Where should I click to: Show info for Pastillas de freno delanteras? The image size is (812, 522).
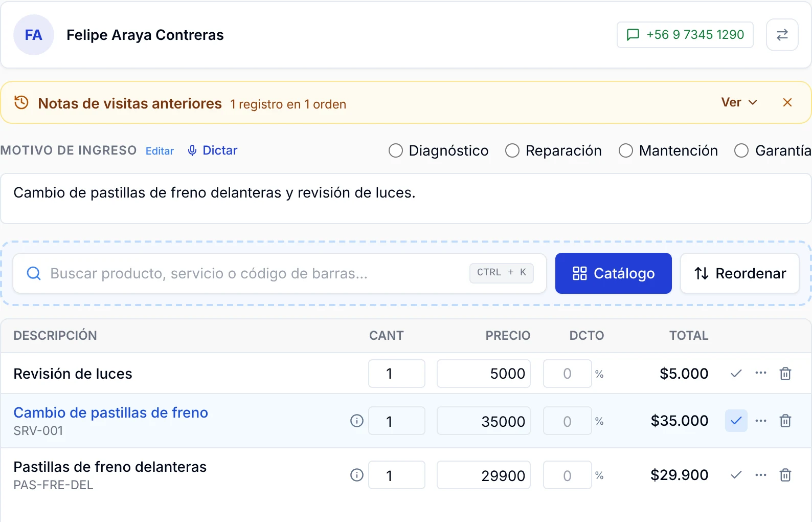[x=357, y=475]
